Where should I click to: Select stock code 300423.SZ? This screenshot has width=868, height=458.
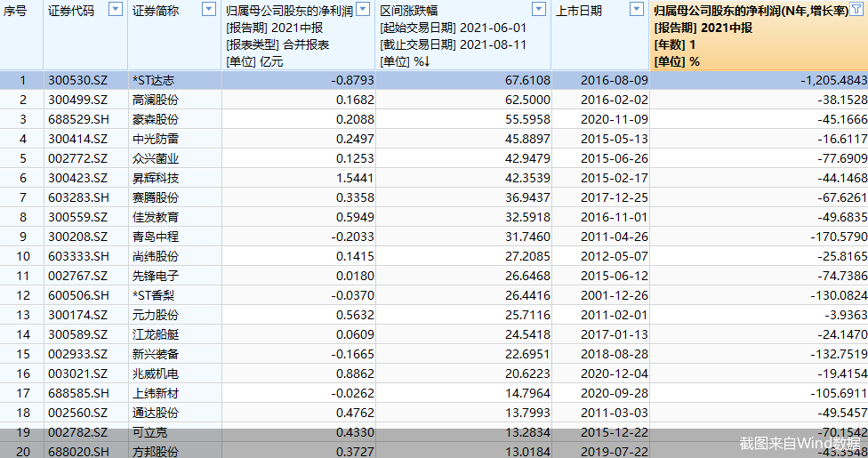[77, 178]
